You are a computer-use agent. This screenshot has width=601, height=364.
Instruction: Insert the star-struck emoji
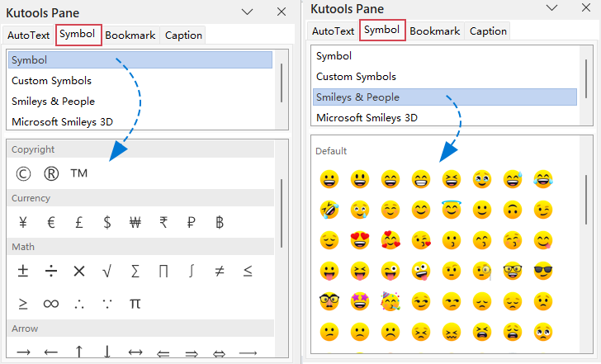[360, 301]
